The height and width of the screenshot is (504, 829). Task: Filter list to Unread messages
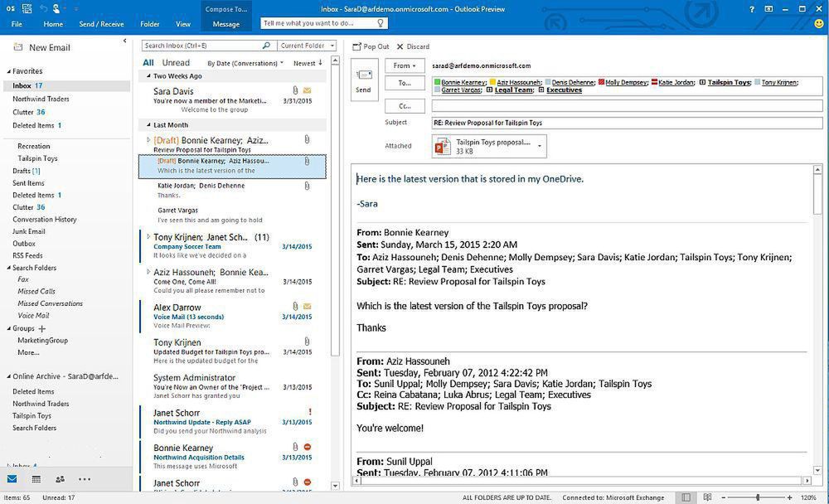(176, 62)
